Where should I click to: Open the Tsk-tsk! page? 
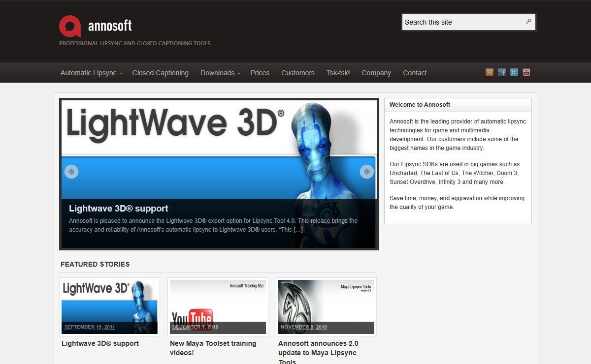338,73
